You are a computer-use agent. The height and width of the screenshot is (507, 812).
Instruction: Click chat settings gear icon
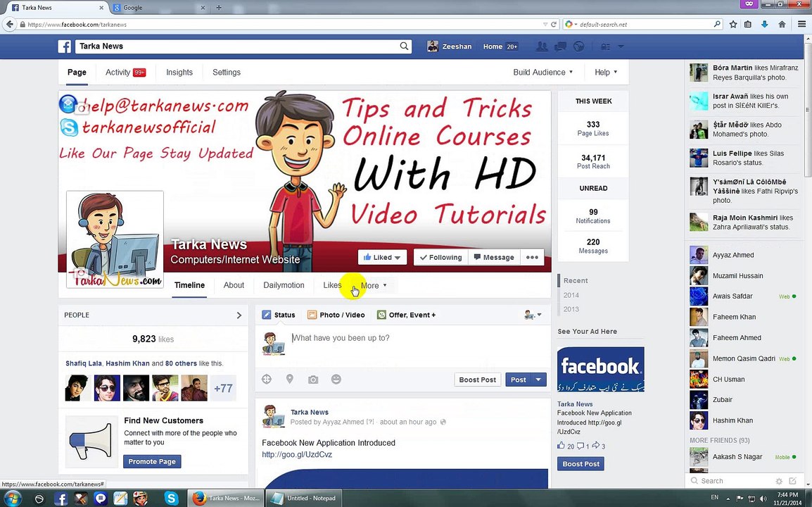pyautogui.click(x=779, y=481)
